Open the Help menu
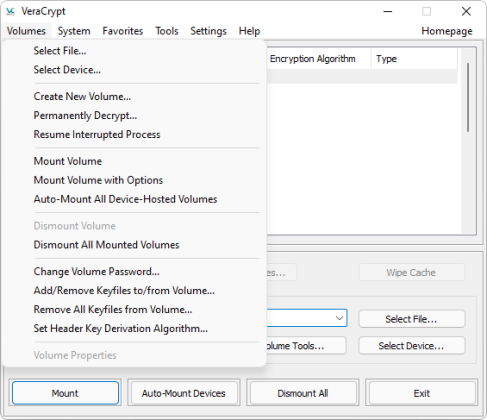The width and height of the screenshot is (487, 420). point(249,31)
